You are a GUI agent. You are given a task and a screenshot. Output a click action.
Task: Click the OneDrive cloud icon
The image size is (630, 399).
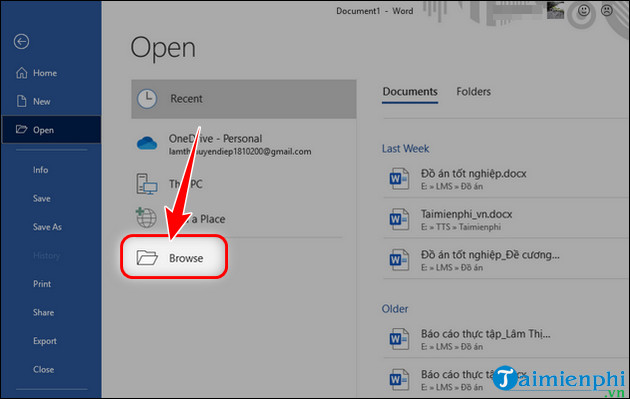click(147, 143)
